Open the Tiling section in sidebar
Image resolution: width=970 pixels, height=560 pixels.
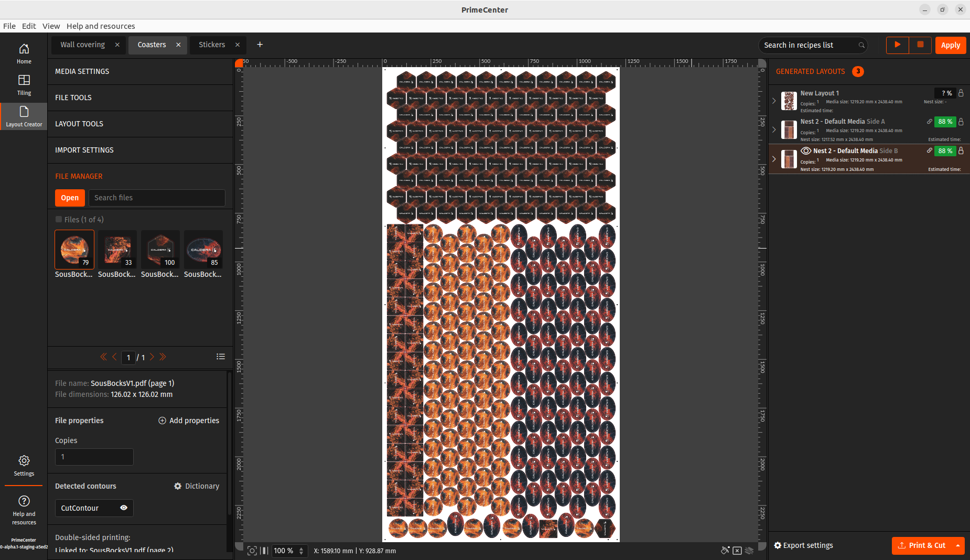point(24,85)
